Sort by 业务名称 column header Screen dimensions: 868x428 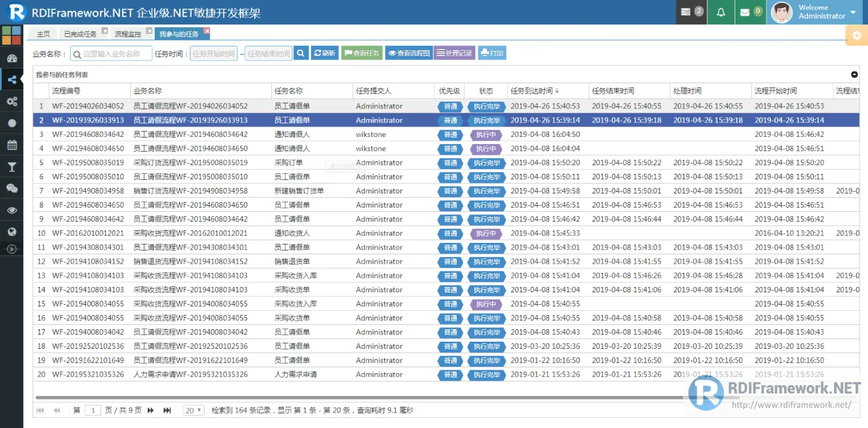pos(201,91)
